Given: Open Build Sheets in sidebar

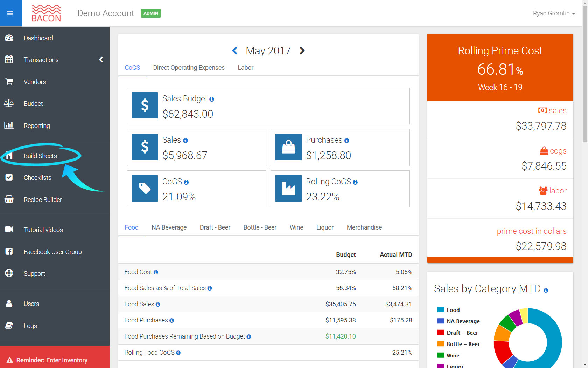Looking at the screenshot, I should click(x=40, y=156).
